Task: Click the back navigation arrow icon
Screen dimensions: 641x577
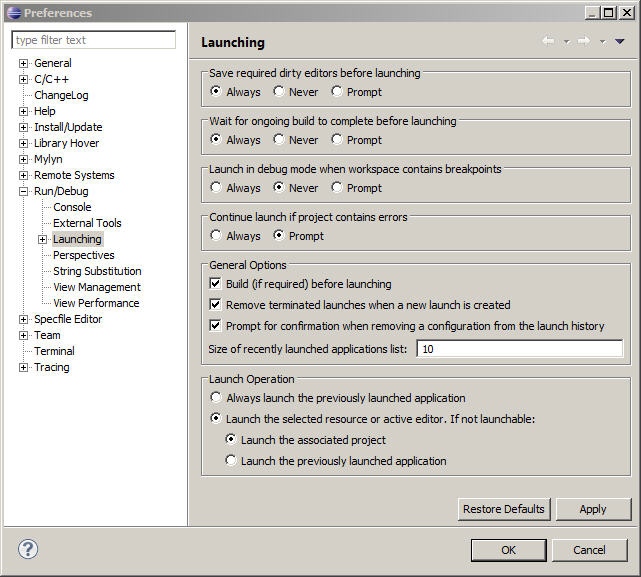Action: (548, 42)
